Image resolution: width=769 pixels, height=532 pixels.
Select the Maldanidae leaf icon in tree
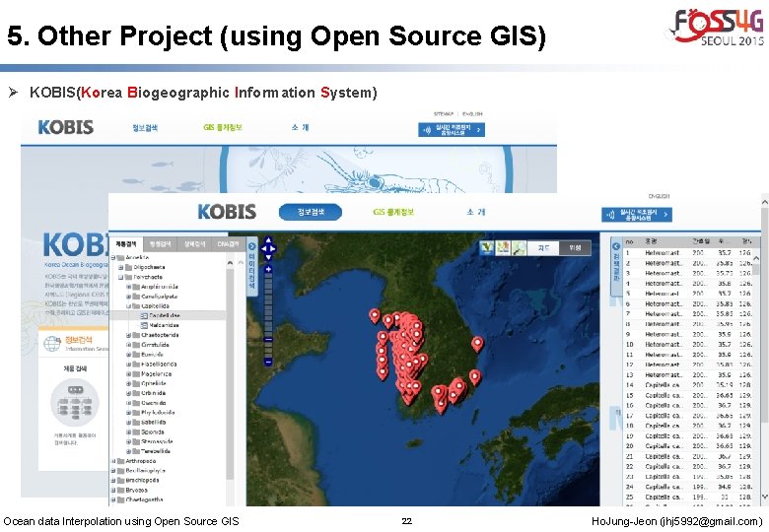point(144,325)
